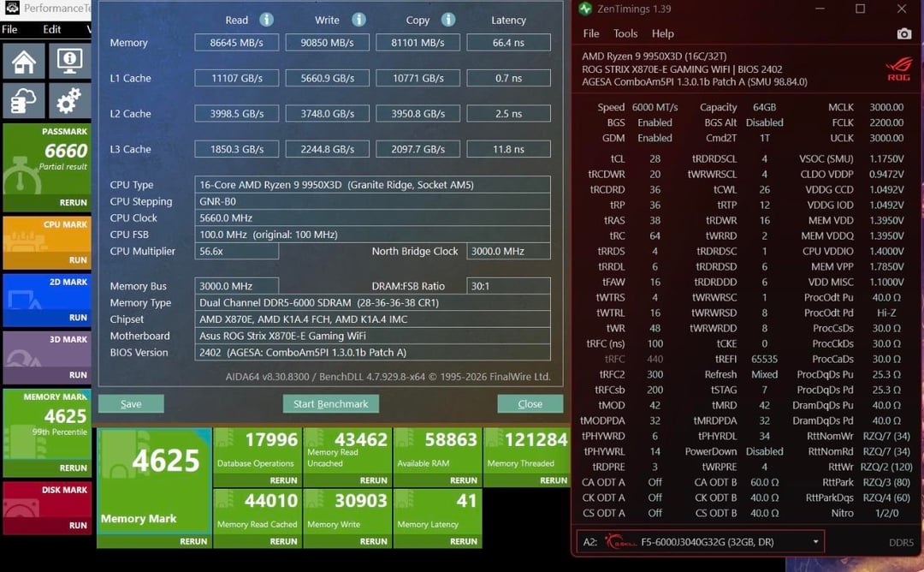Click the Memory Latency 66.4 ns field

508,43
